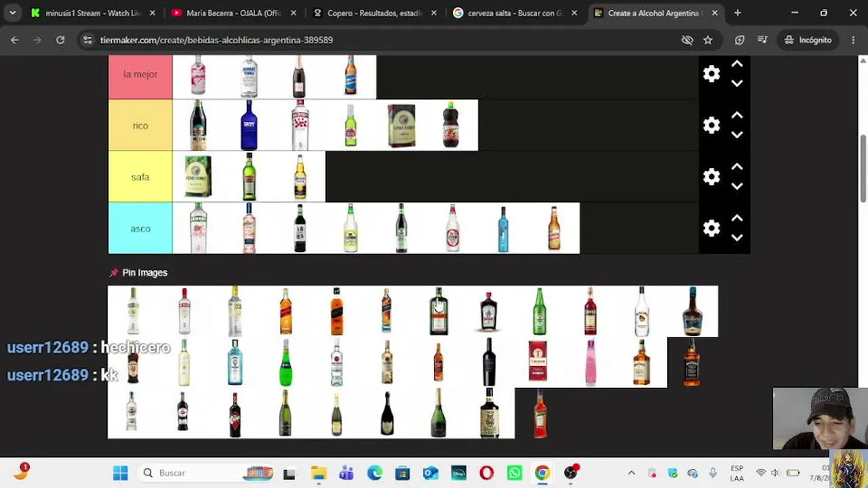Select the light-blue Bombay Sapphire gin bottle
The image size is (868, 488).
235,363
